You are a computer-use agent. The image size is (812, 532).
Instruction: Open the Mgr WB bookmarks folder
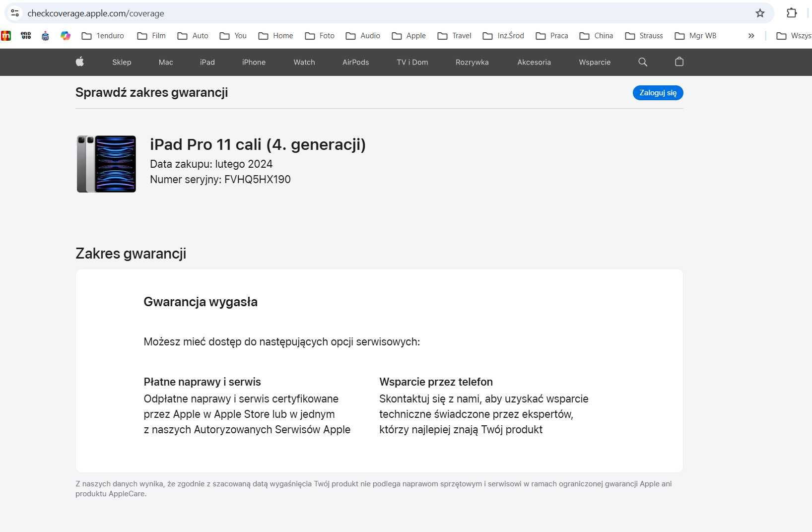(695, 36)
